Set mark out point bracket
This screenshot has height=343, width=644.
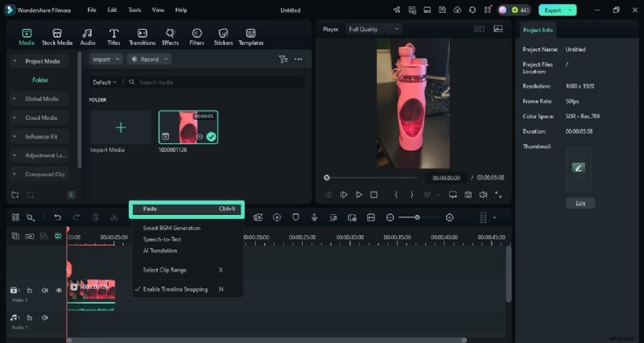411,195
